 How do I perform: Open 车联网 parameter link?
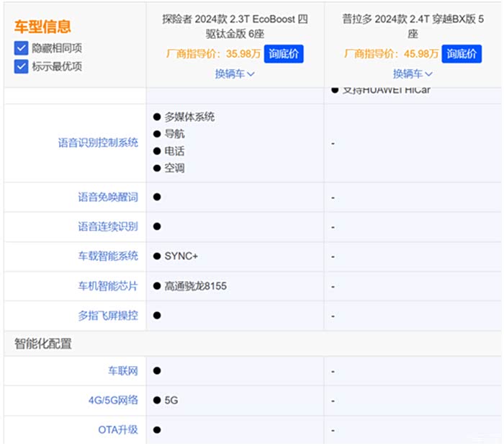(x=123, y=371)
